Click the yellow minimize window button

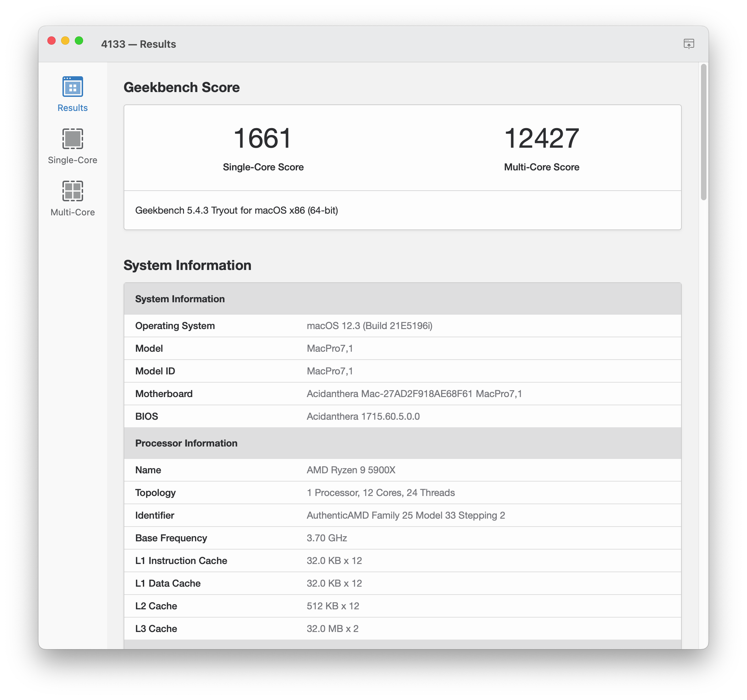click(65, 41)
